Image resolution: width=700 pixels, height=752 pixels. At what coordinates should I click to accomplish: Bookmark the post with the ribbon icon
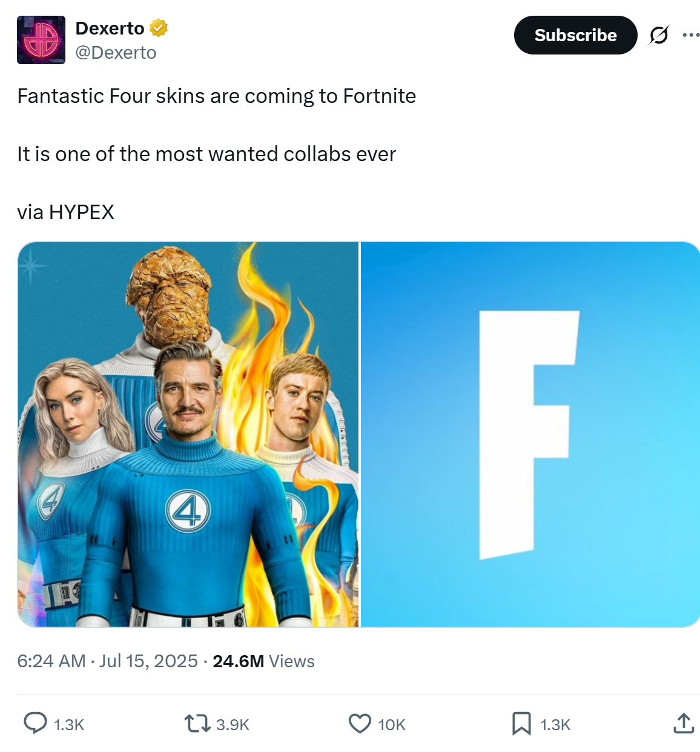coord(521,723)
